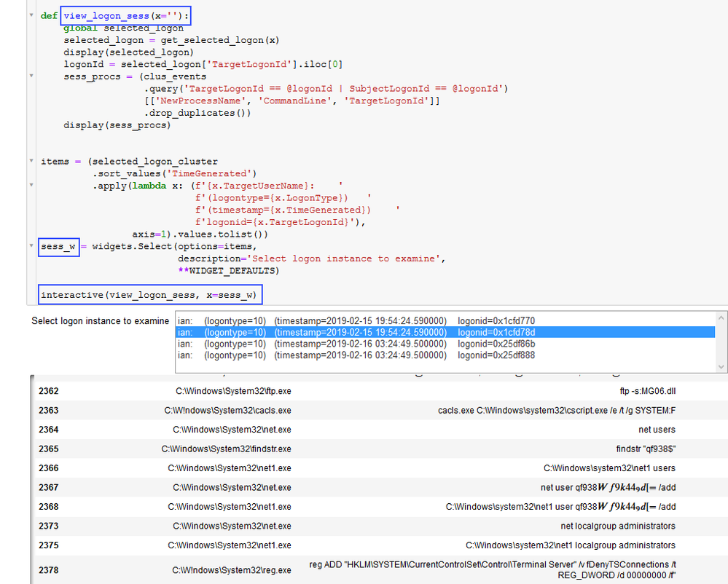Click row index 2368 in output table
Image resolution: width=728 pixels, height=584 pixels.
click(49, 507)
